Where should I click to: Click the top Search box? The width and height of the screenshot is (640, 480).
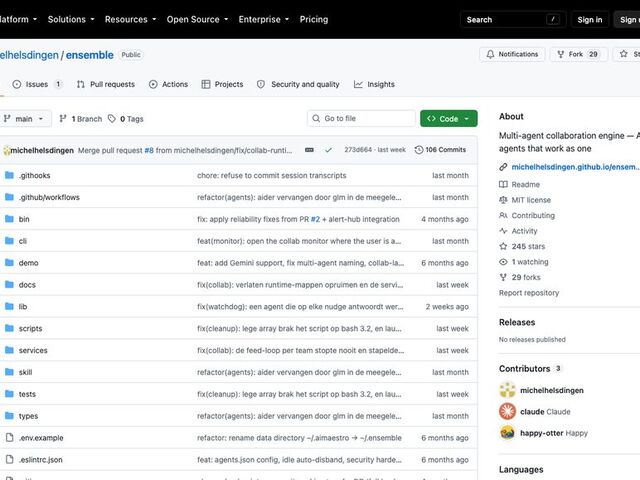coord(513,20)
